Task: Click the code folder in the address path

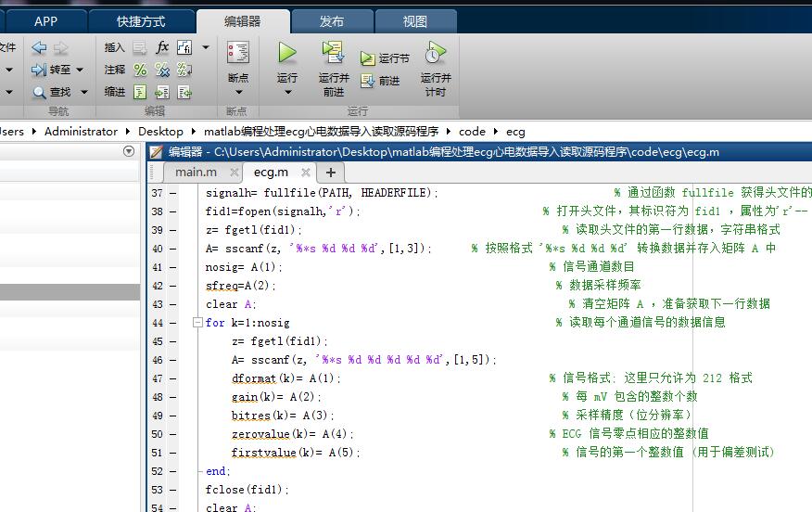Action: tap(473, 132)
